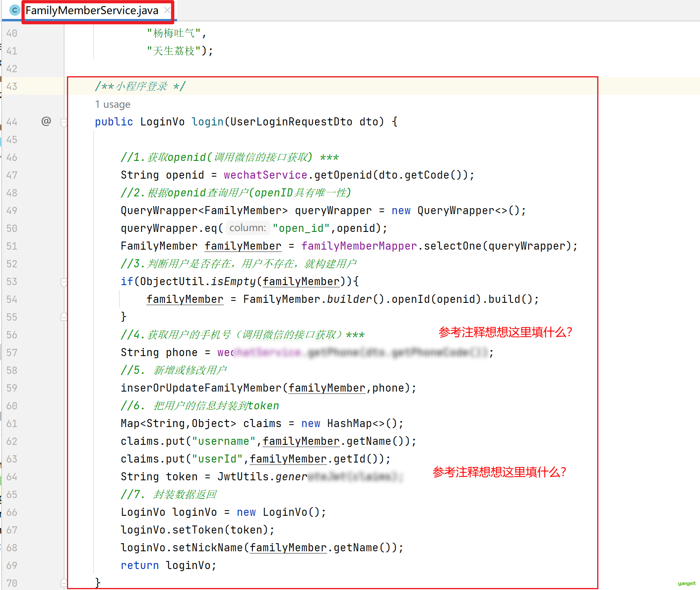Screen dimensions: 700x590
Task: Click 'selectOne' at line 51
Action: coord(453,246)
